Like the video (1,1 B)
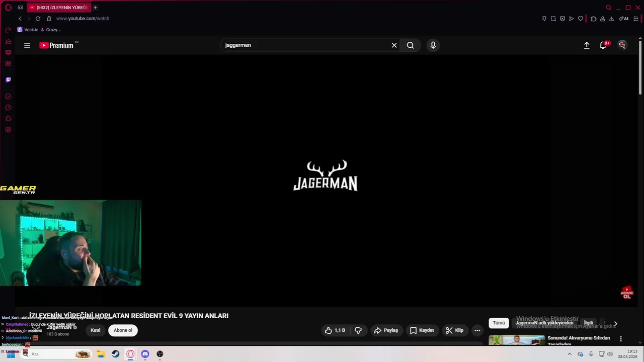 click(x=335, y=330)
